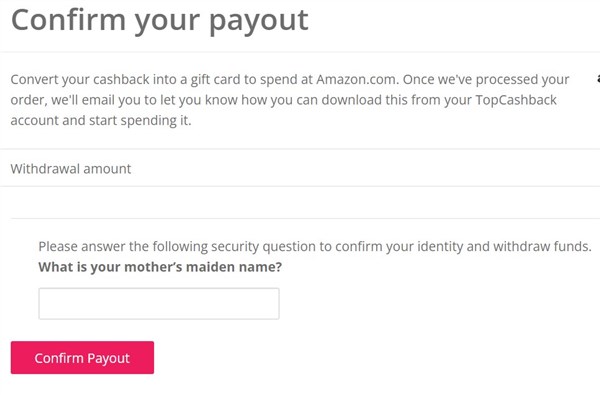Click the empty row beneath 'Withdrawal amount'
The image size is (600, 395).
click(x=300, y=202)
